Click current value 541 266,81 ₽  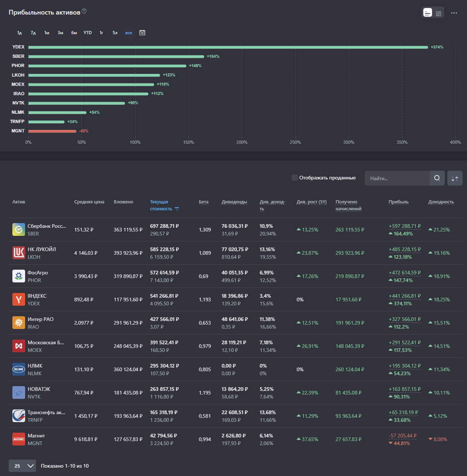(164, 296)
